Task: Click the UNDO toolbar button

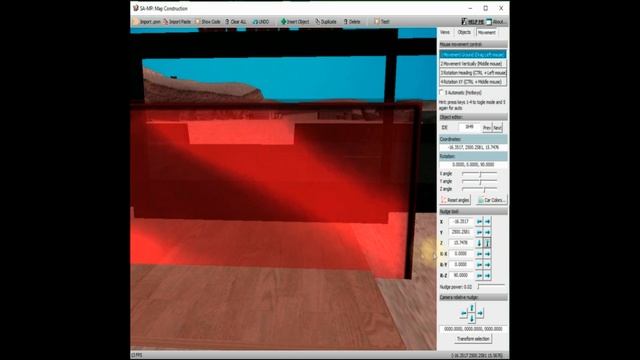Action: (261, 22)
